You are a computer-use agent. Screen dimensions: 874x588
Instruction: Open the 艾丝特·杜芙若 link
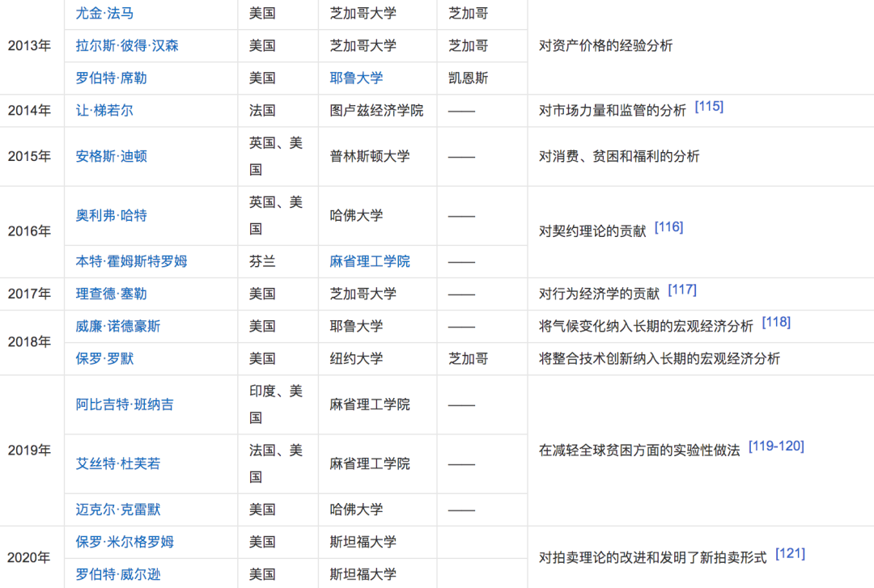pos(118,463)
